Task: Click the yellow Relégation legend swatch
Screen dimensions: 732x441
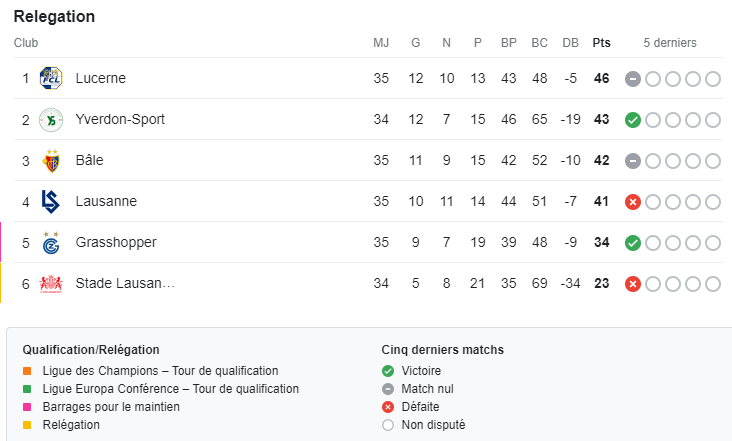Action: [27, 425]
